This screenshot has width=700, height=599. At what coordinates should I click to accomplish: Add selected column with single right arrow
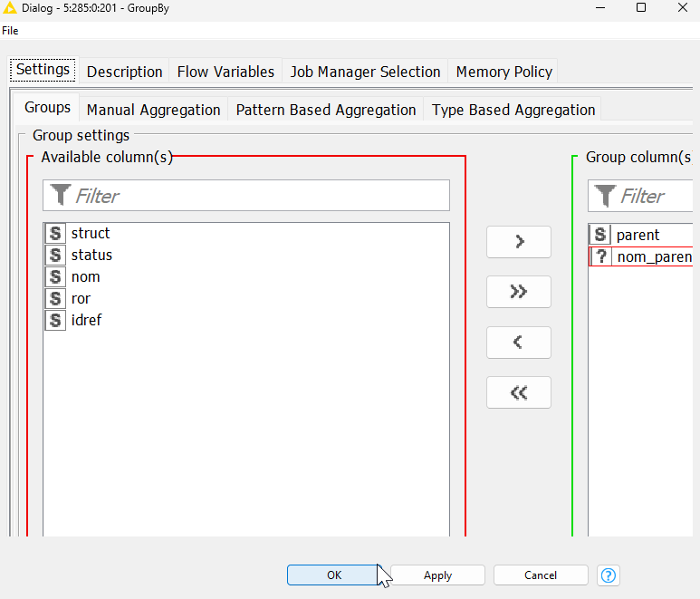(519, 242)
